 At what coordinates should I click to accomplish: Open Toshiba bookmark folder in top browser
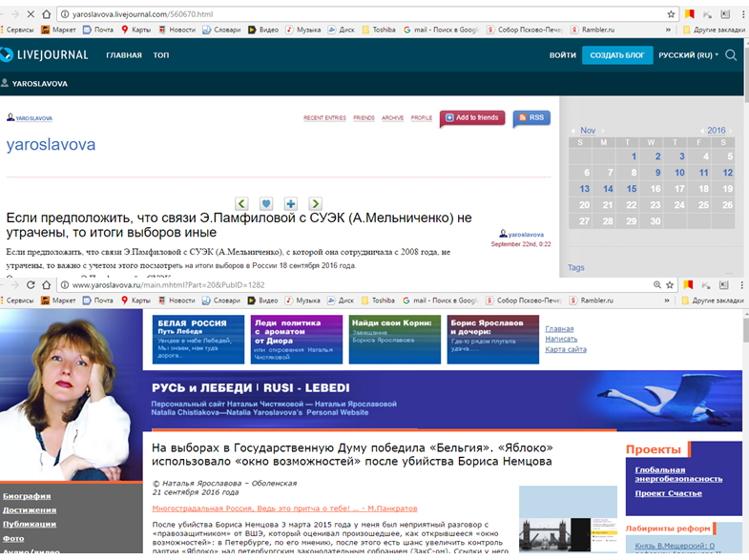click(x=379, y=30)
